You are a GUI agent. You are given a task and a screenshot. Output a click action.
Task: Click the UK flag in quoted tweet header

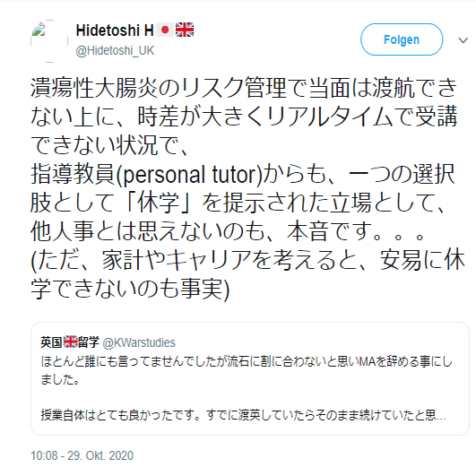tap(70, 342)
